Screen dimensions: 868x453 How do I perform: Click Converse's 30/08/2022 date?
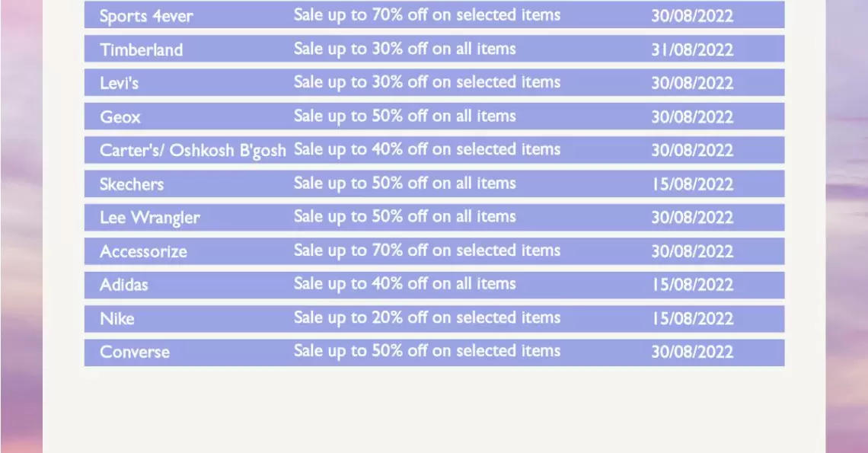point(692,352)
